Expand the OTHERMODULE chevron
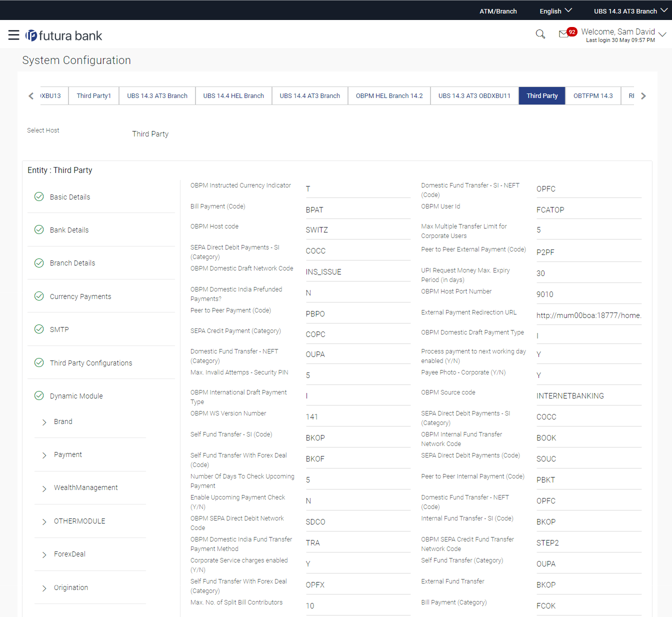This screenshot has height=617, width=672. point(44,521)
